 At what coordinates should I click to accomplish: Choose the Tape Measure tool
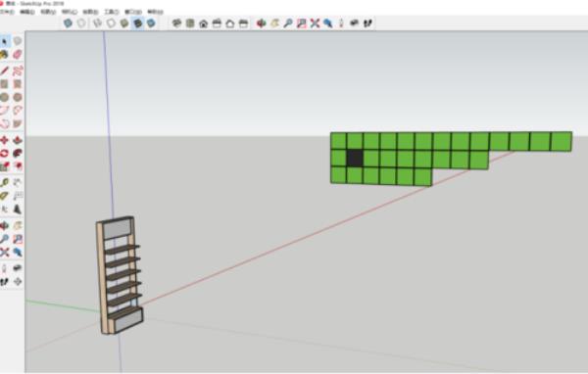[5, 182]
